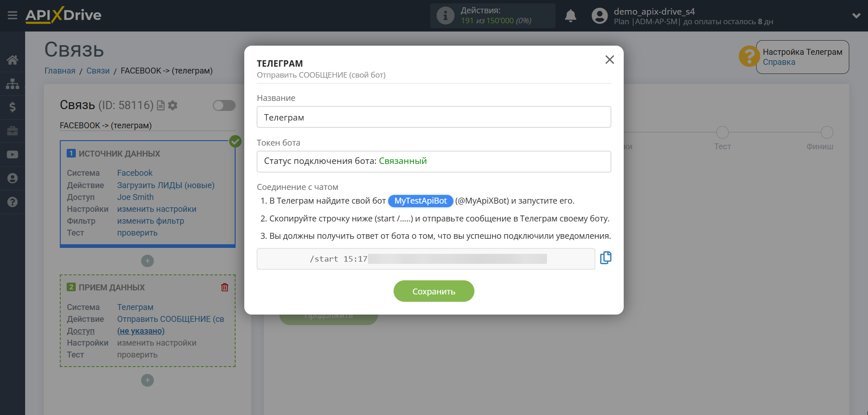Click the Название input field
This screenshot has width=868, height=415.
pyautogui.click(x=433, y=117)
